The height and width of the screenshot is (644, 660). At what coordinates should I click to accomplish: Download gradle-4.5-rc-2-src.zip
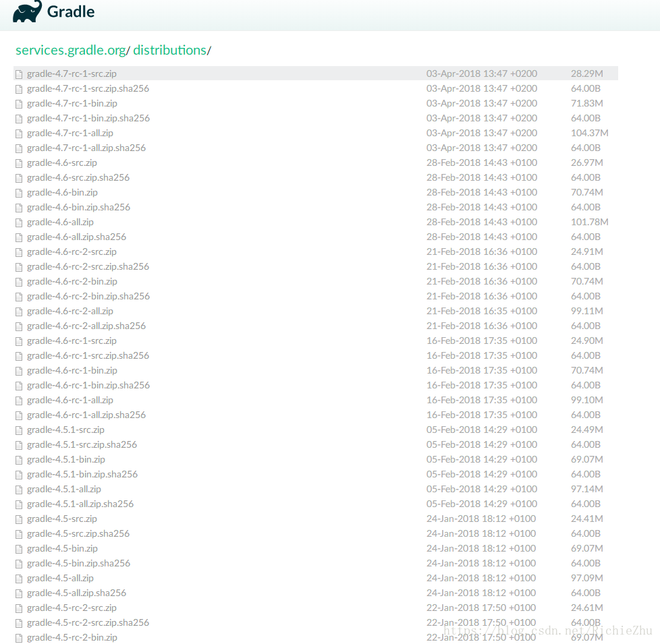click(72, 608)
